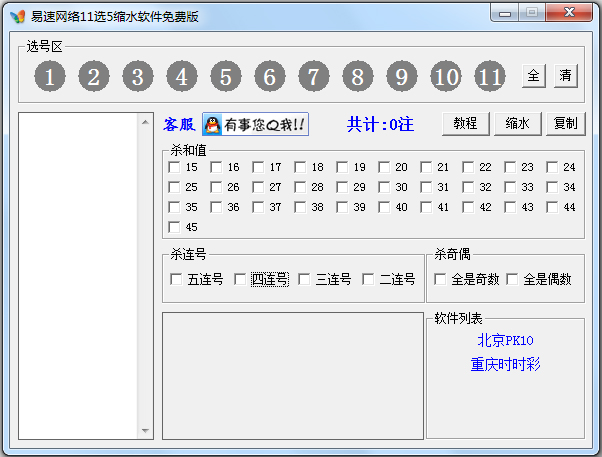Check sum value 33 checkbox
This screenshot has height=457, width=602.
point(510,187)
